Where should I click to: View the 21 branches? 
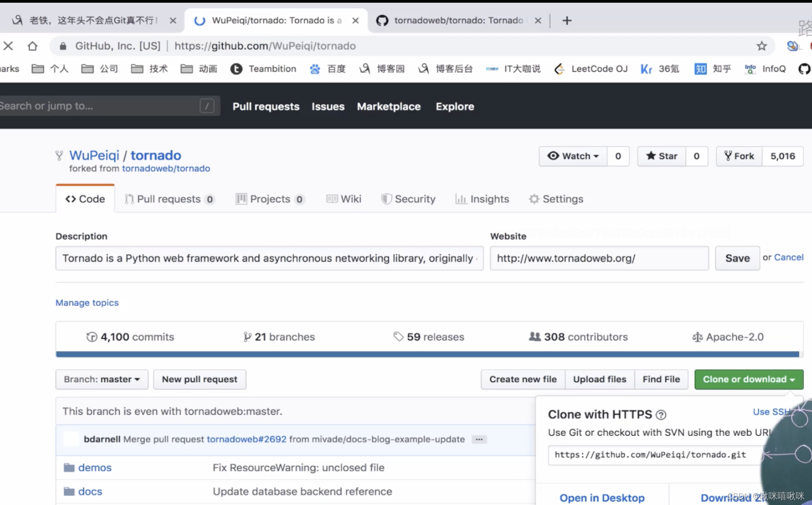(279, 337)
